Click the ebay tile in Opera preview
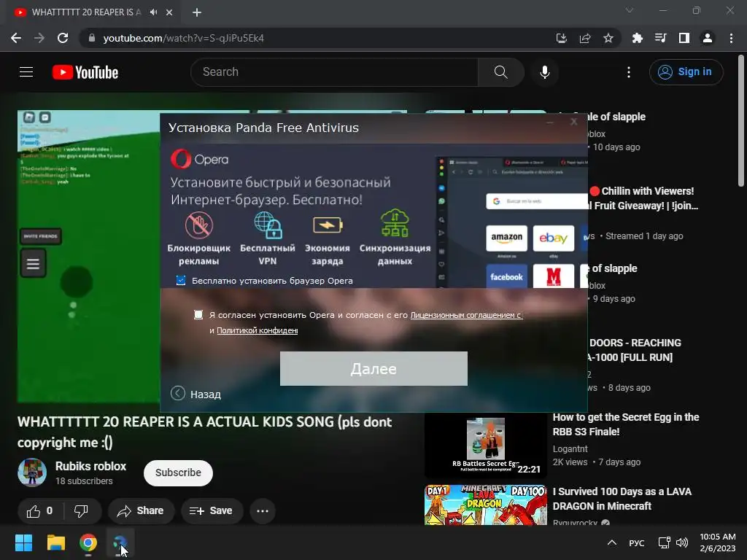This screenshot has height=560, width=747. tap(554, 238)
